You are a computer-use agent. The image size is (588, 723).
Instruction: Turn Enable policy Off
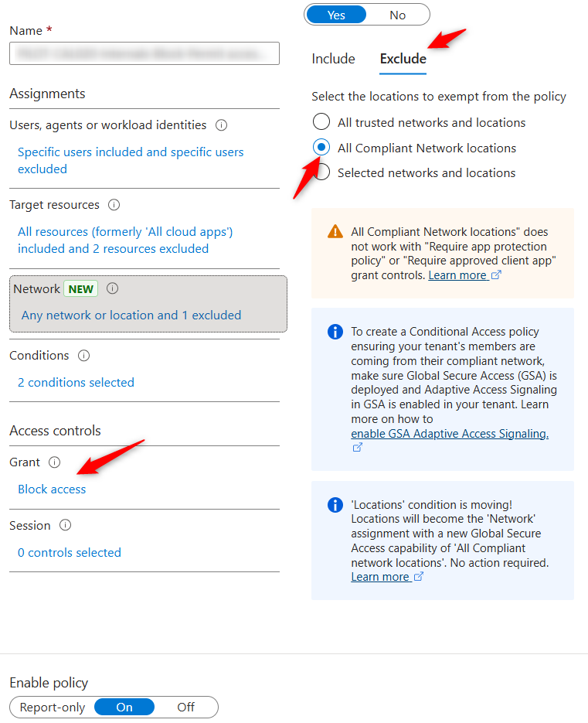tap(185, 707)
